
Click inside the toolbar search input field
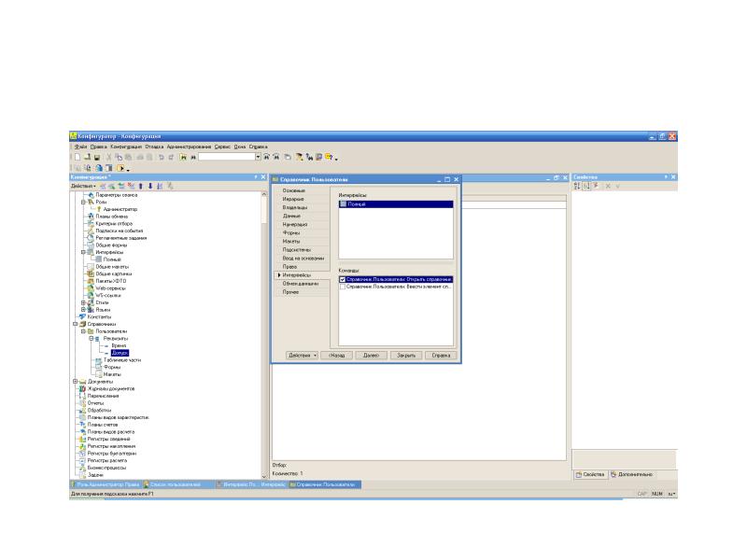coord(226,157)
